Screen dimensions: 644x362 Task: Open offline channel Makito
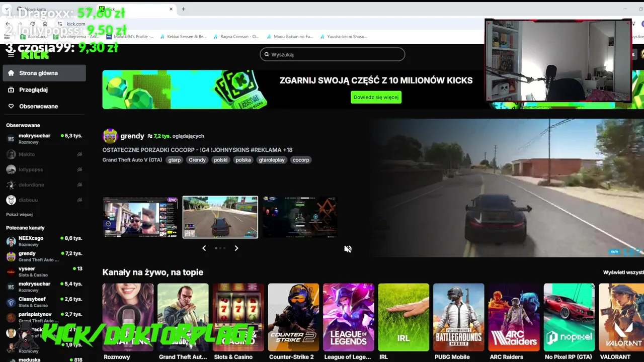click(44, 154)
